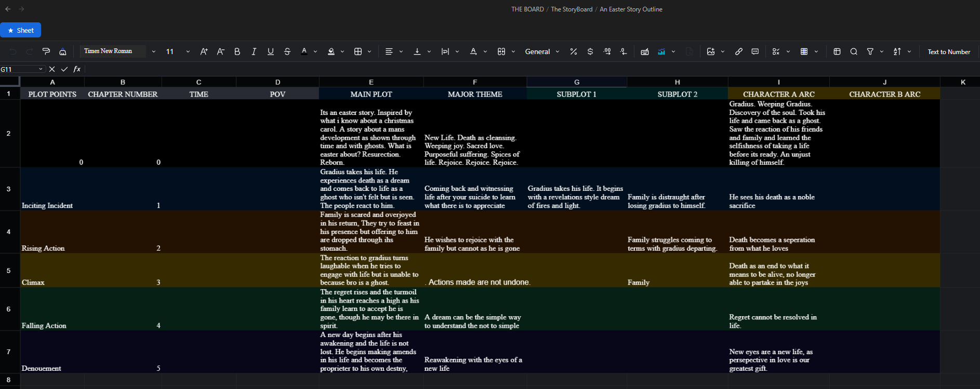Expand the filter options dropdown arrow

[x=881, y=51]
